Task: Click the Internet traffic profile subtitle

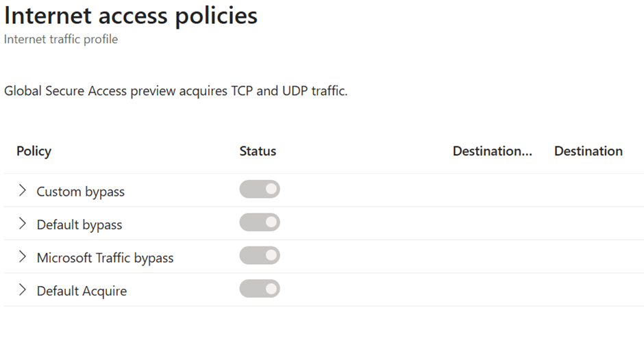Action: click(61, 39)
